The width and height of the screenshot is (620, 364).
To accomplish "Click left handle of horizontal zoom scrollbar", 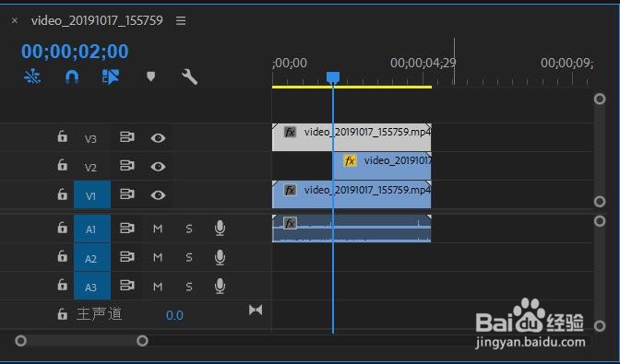I will point(20,340).
